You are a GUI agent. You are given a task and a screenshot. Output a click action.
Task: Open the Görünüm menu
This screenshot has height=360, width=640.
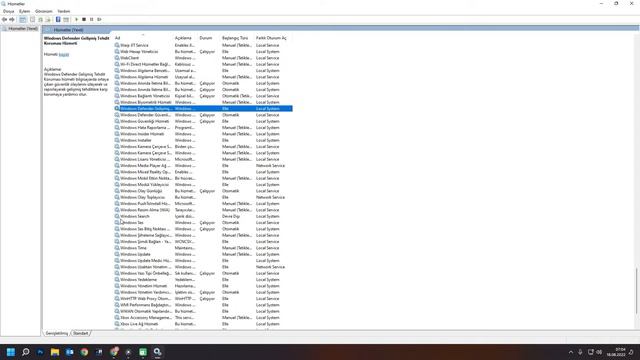pos(44,11)
